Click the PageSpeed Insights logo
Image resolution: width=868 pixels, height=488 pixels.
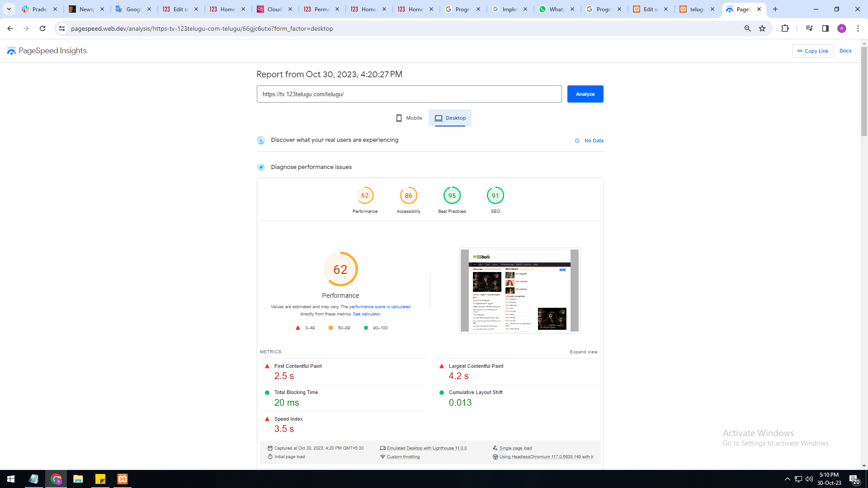[47, 51]
